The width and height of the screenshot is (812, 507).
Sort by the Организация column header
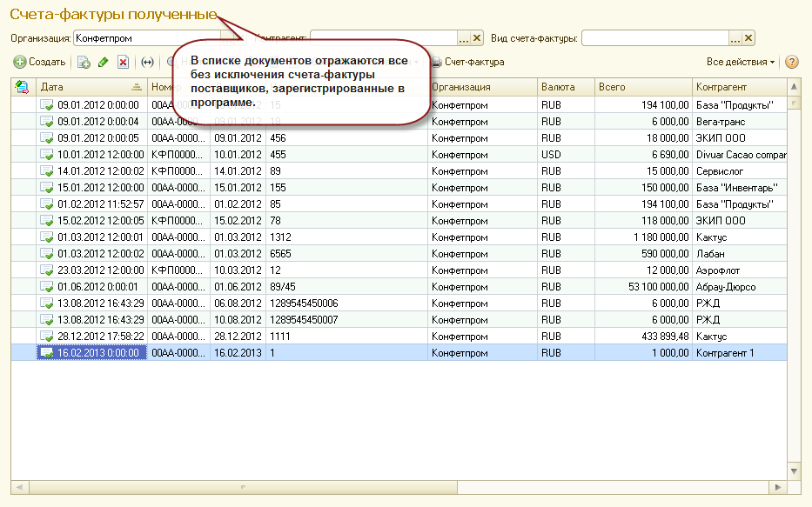coord(482,87)
